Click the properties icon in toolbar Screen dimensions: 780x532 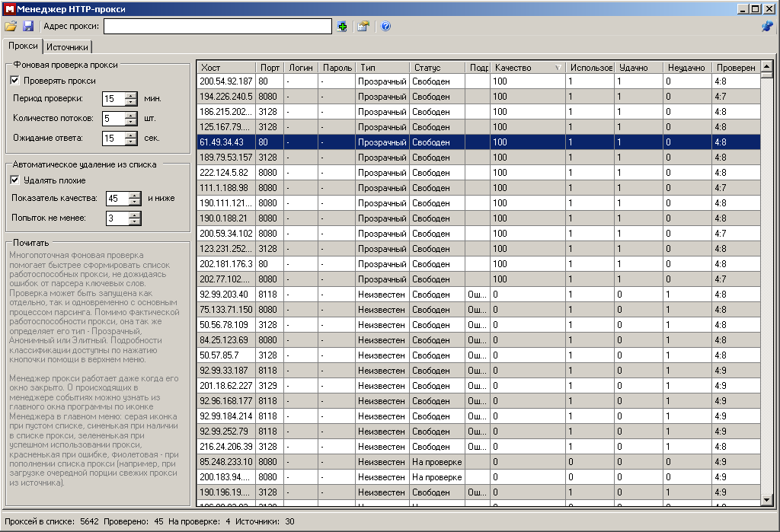363,26
